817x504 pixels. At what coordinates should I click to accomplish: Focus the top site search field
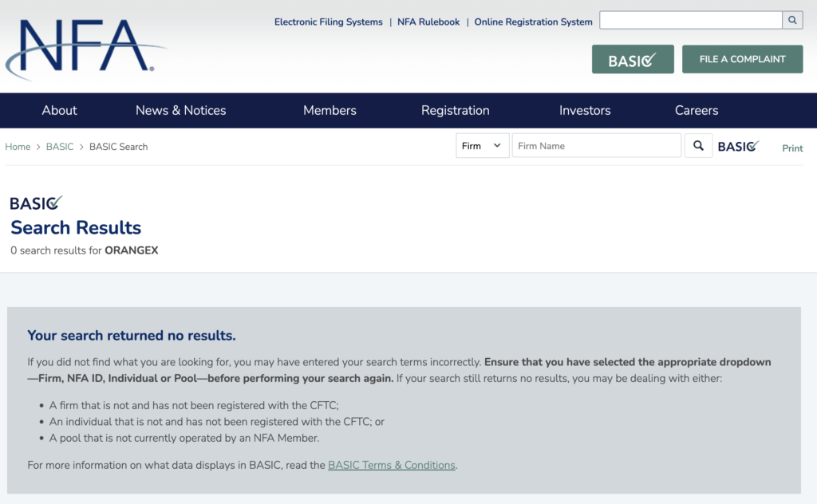pyautogui.click(x=691, y=20)
